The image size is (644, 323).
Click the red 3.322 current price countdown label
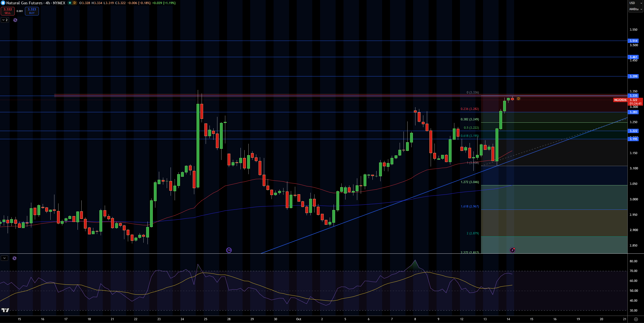coord(635,102)
